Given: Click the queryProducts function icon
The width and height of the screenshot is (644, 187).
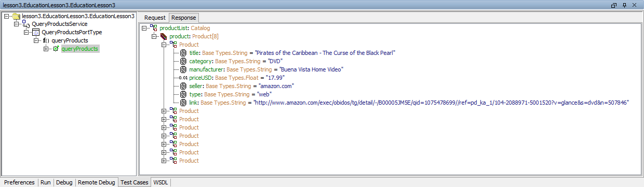Looking at the screenshot, I should coord(46,40).
